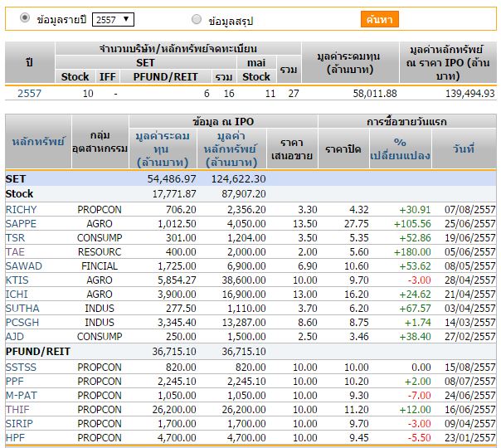Click the -5.50 change for HPF
501x448 pixels.
[419, 437]
